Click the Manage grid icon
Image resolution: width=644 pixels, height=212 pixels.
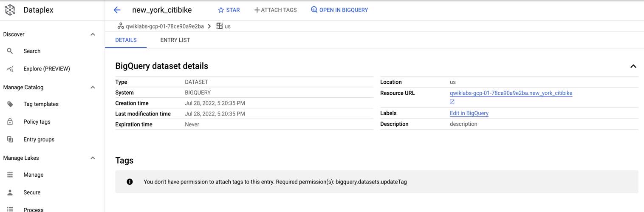point(10,175)
